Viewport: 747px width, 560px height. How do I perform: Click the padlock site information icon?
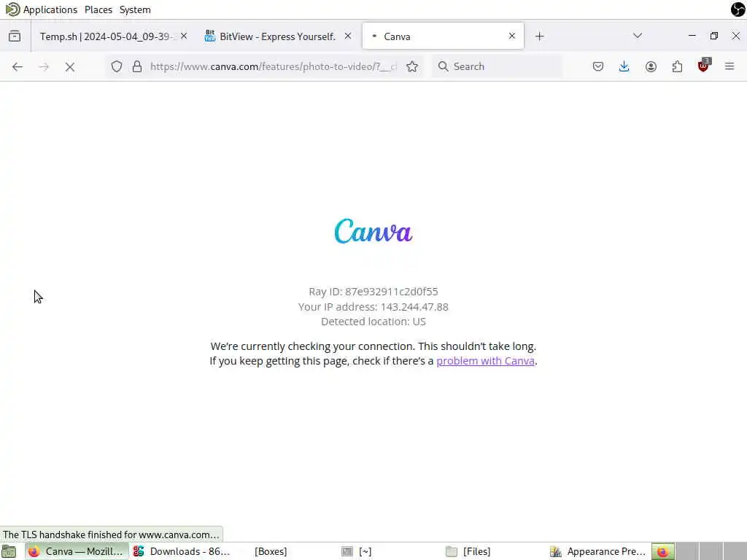[137, 66]
